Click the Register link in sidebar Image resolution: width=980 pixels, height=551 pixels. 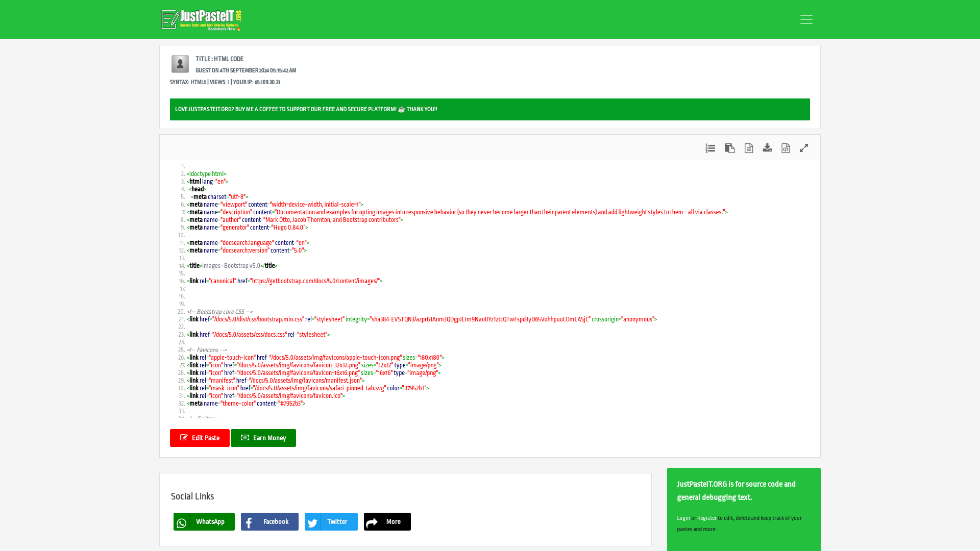[x=707, y=518]
